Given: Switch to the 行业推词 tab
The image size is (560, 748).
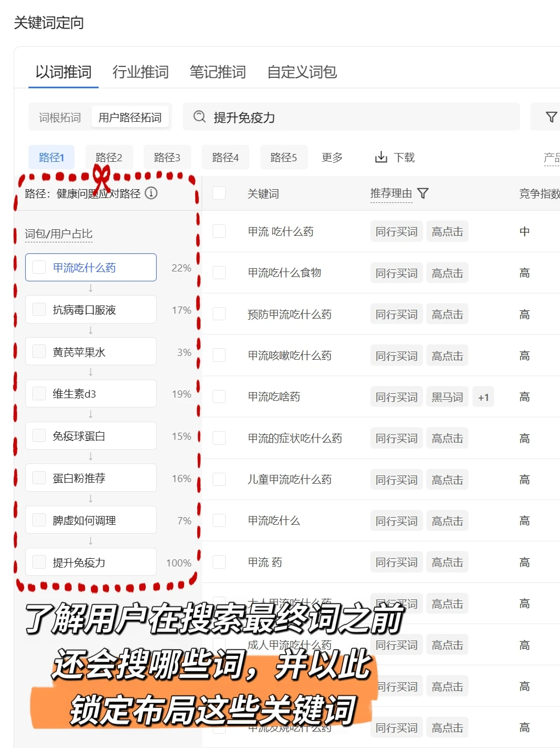Looking at the screenshot, I should pos(140,72).
